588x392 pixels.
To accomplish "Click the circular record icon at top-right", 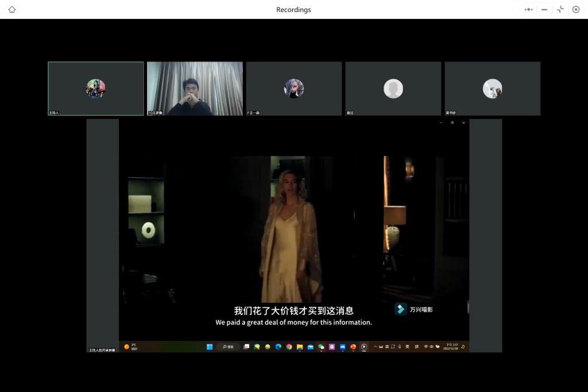I will tap(576, 10).
